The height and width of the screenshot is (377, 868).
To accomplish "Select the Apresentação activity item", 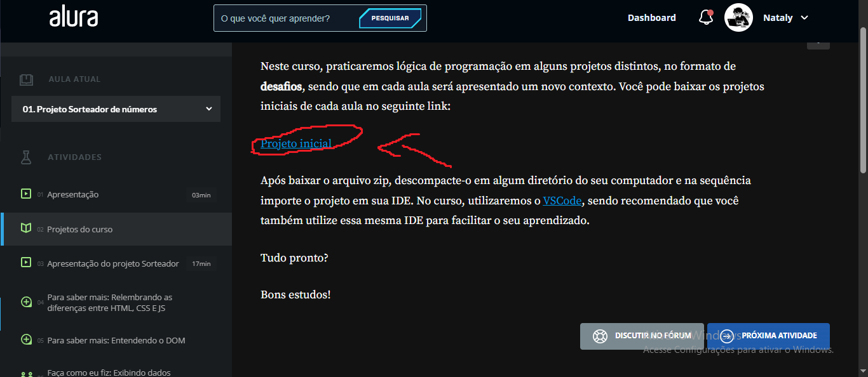I will tap(116, 194).
